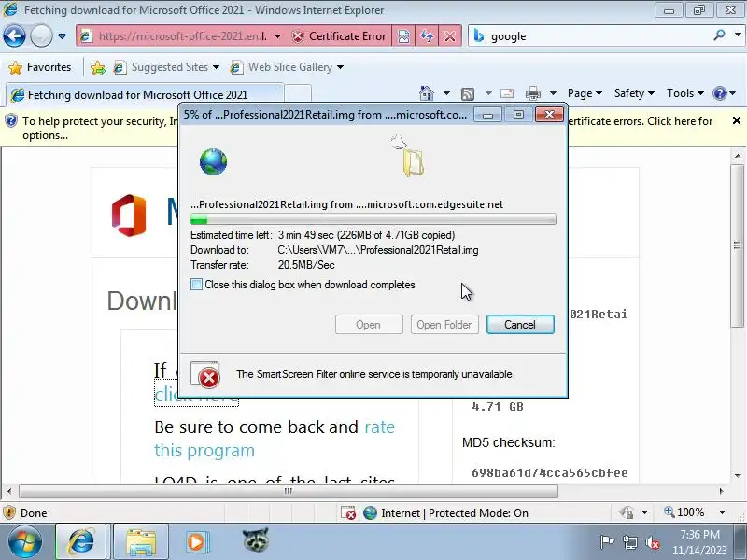The width and height of the screenshot is (747, 560).
Task: Click the Read Mail icon
Action: point(507,93)
